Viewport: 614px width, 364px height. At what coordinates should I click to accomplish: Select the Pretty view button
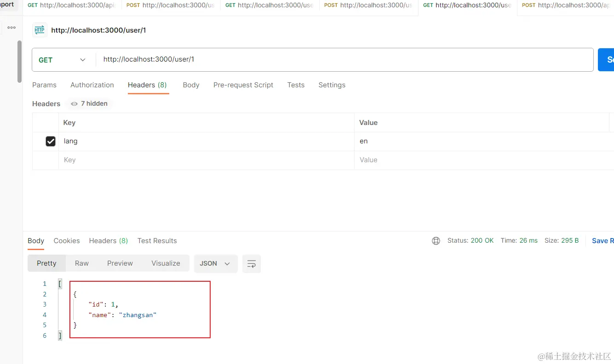pyautogui.click(x=46, y=263)
